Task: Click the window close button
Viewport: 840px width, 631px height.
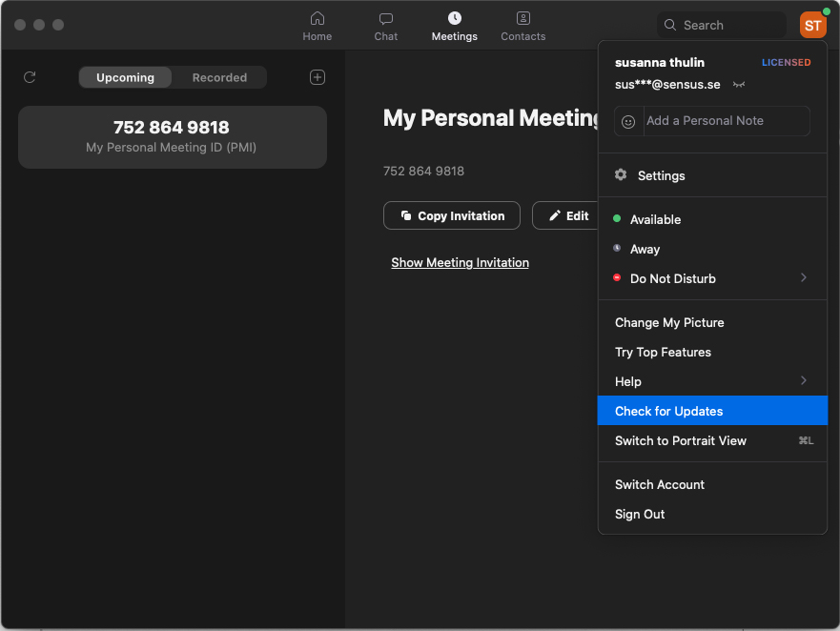Action: [x=20, y=25]
